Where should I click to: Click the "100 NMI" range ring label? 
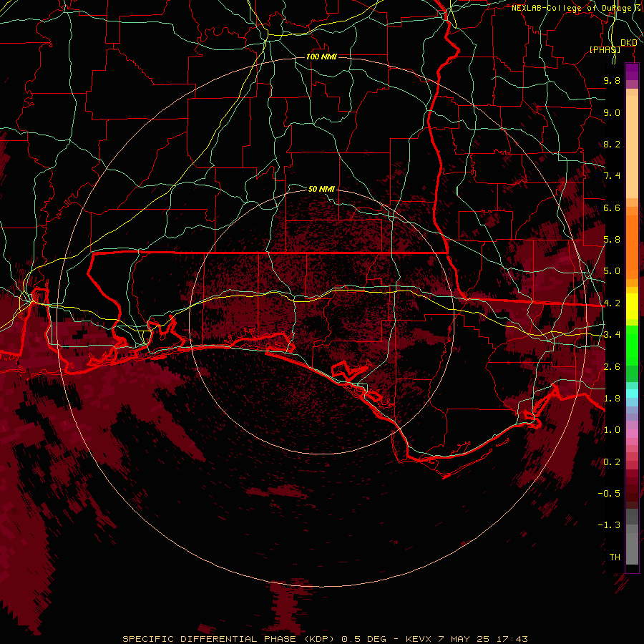[x=321, y=57]
